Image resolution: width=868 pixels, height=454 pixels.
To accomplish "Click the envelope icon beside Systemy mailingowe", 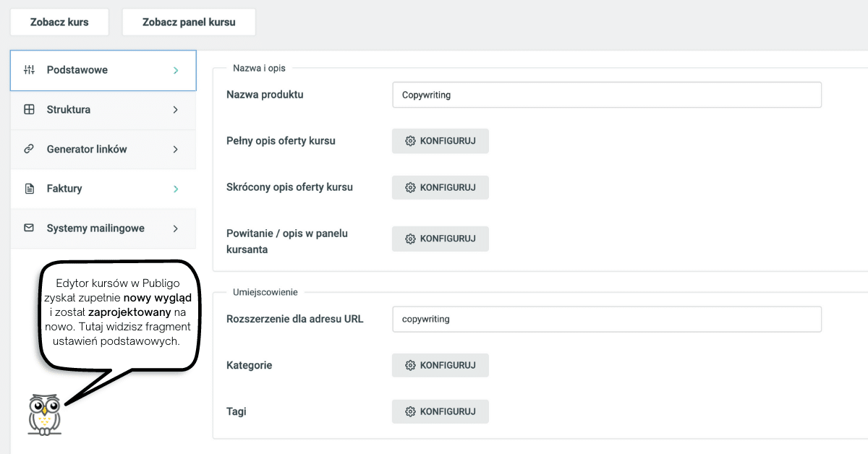I will click(29, 228).
